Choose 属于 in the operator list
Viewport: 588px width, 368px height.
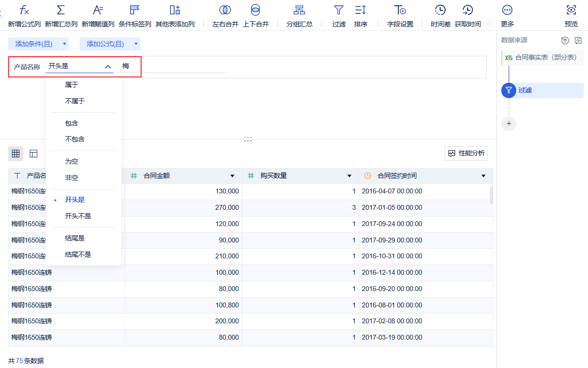83,85
